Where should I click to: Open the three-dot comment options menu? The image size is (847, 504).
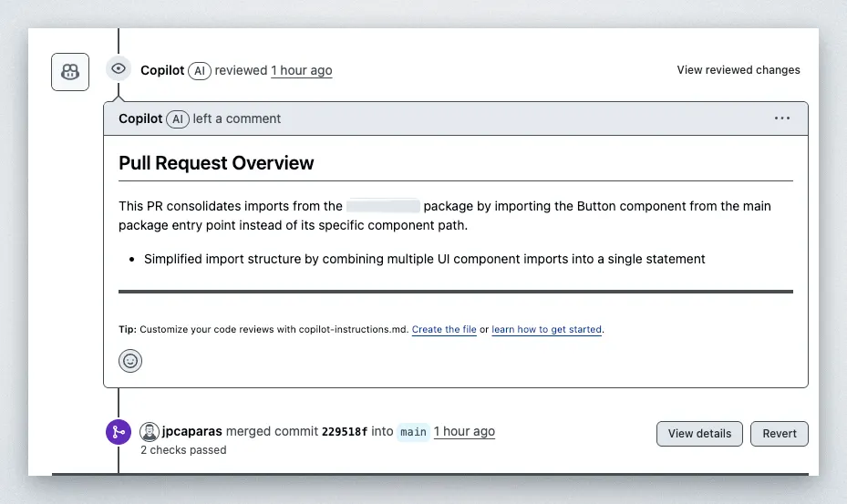pos(781,118)
